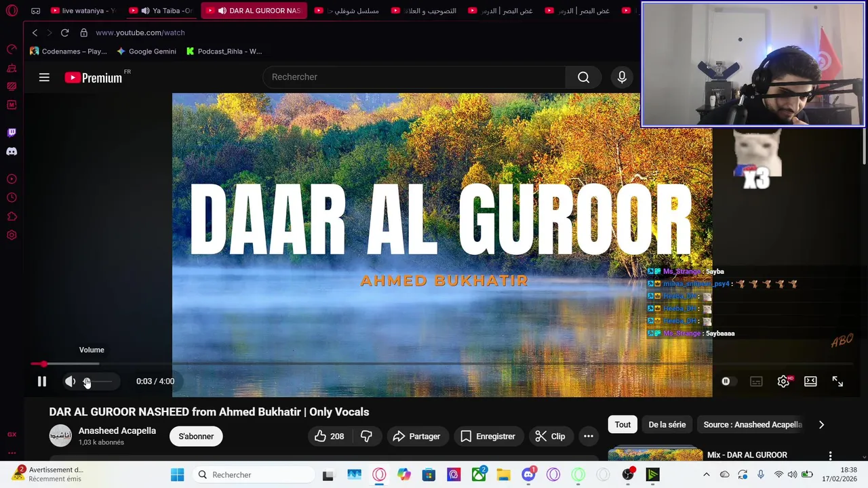Open the Discord sidebar panel
Screen dimensions: 868x488
(12, 152)
